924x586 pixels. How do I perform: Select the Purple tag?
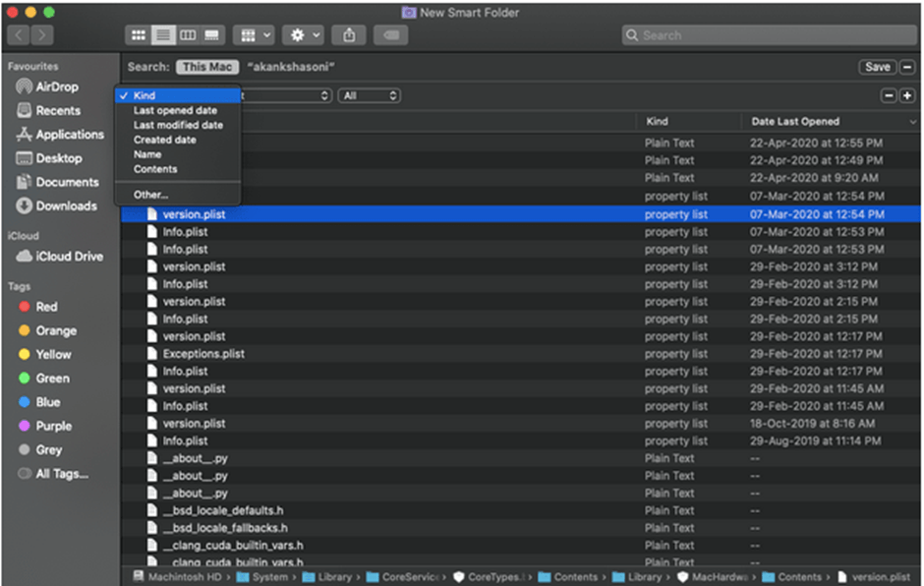point(45,426)
